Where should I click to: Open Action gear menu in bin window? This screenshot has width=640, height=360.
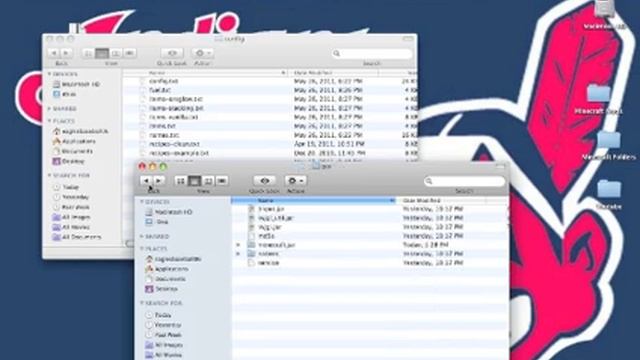(x=296, y=180)
